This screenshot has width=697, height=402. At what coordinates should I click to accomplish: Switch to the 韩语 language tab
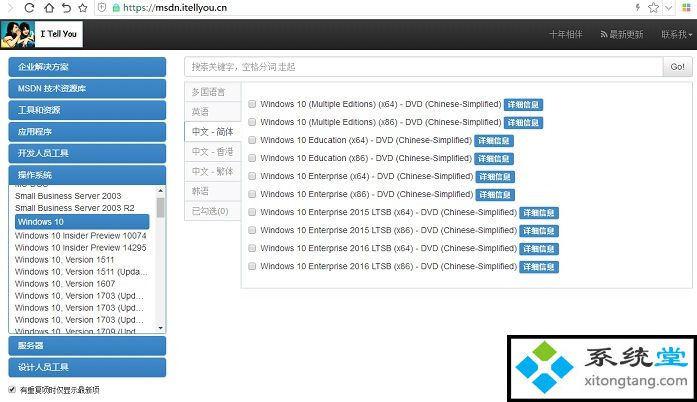(x=213, y=191)
